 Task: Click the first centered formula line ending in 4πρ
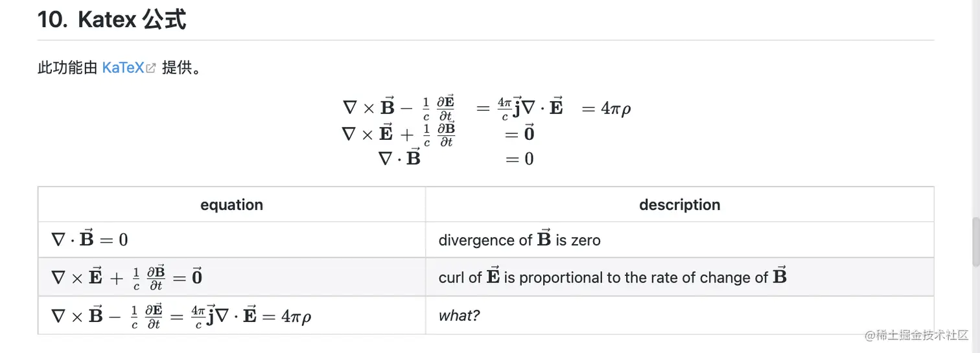pos(486,108)
